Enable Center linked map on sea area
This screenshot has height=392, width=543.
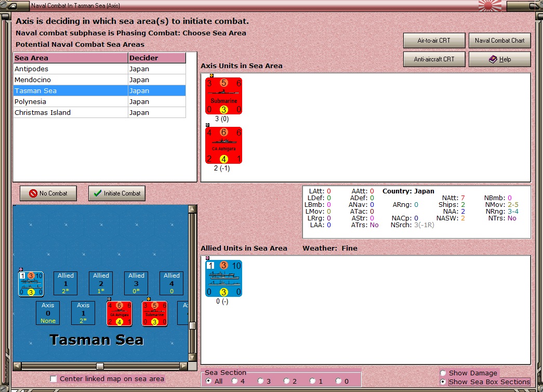pyautogui.click(x=54, y=379)
